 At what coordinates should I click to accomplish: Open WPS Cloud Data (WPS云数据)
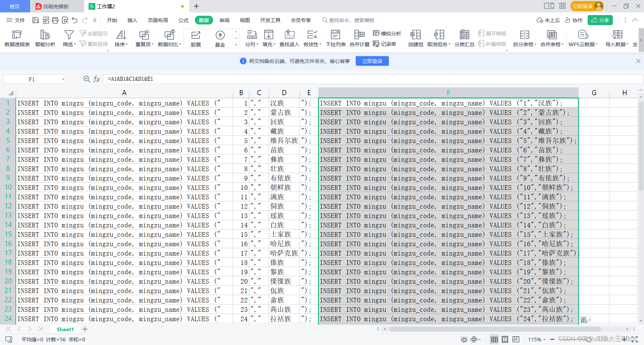(x=583, y=38)
